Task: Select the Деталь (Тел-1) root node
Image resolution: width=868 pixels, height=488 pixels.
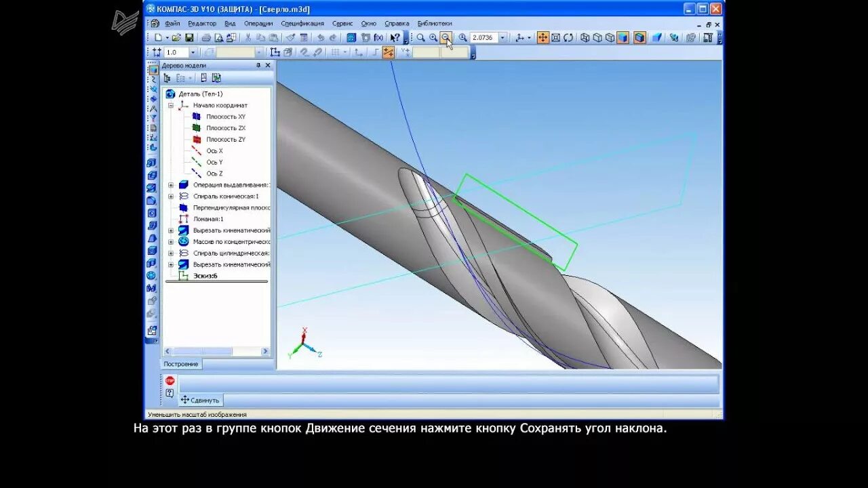Action: [x=200, y=94]
